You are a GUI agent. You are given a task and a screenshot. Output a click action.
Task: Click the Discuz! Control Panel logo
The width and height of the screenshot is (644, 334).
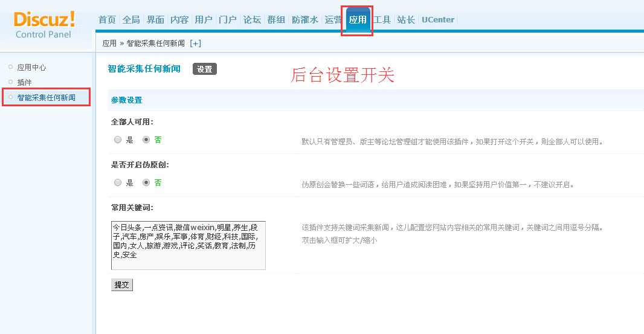point(44,25)
